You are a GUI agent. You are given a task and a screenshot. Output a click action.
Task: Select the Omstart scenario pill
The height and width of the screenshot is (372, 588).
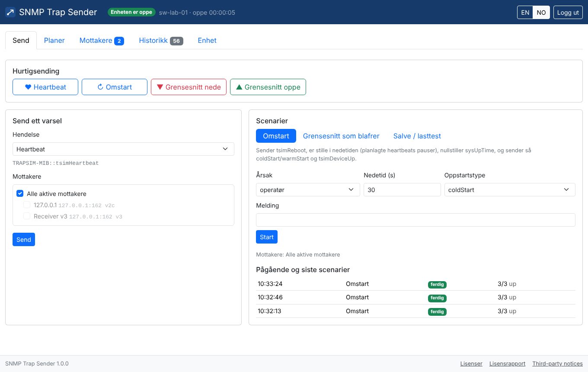[x=276, y=136]
